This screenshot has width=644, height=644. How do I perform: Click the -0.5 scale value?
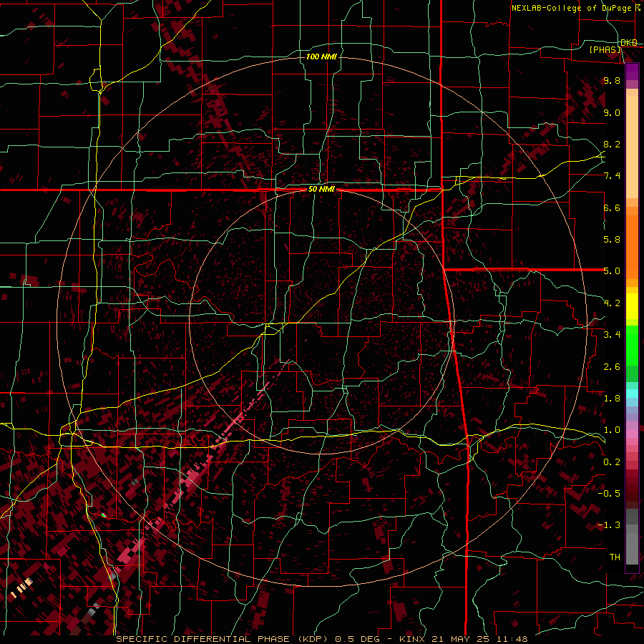609,494
